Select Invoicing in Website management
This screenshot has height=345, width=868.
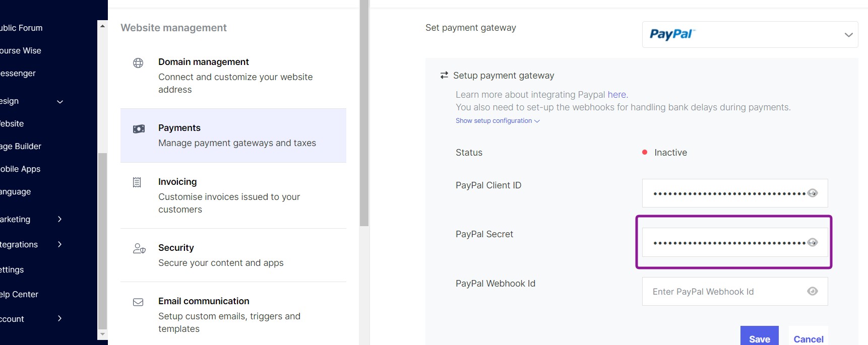[x=233, y=195]
